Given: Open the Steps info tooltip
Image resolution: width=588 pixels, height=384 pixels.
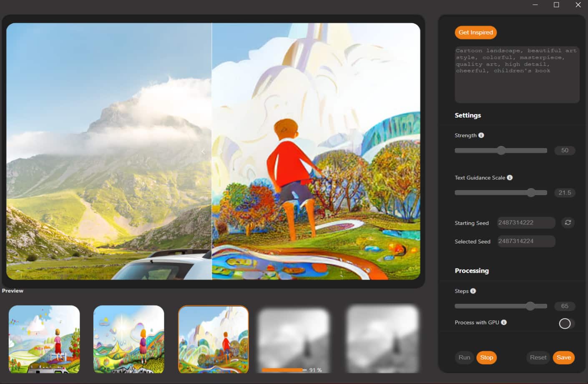Looking at the screenshot, I should click(x=472, y=291).
